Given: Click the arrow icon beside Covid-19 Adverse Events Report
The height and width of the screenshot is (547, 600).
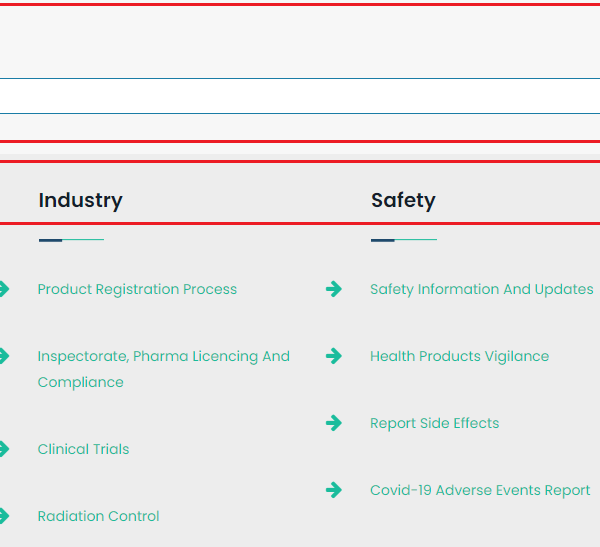Looking at the screenshot, I should click(334, 490).
